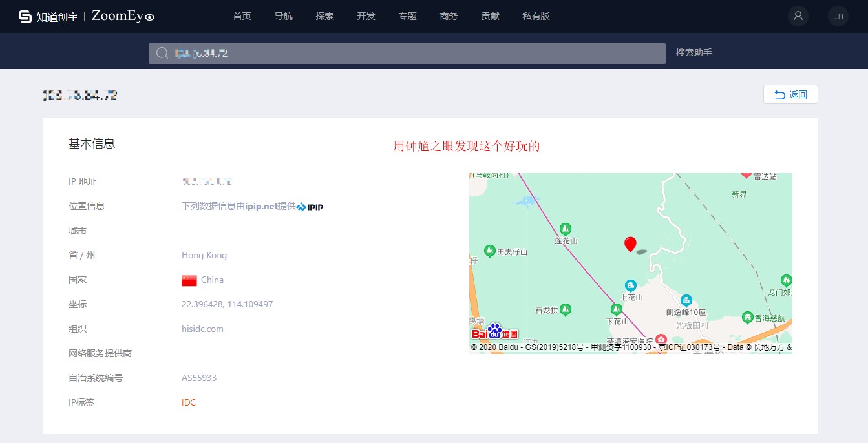868x443 pixels.
Task: Click the 返回 back button
Action: [790, 94]
